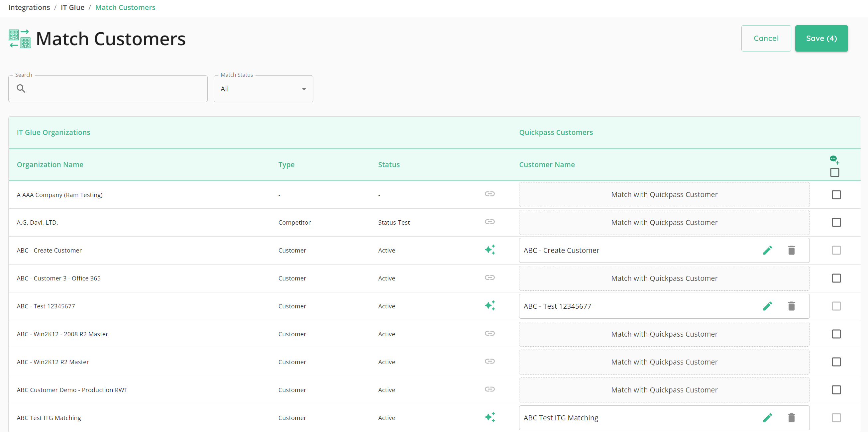Click link icon for A.G. Davi, LTD. row
The width and height of the screenshot is (868, 432).
pos(489,222)
